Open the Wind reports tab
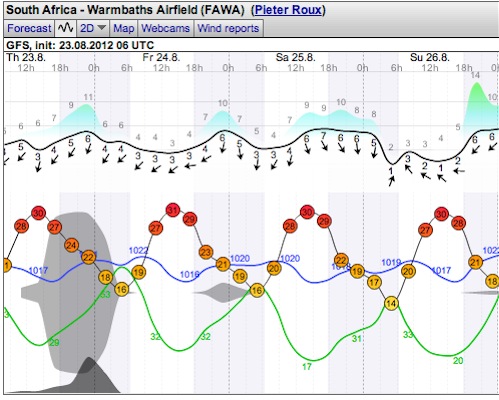 (x=228, y=28)
